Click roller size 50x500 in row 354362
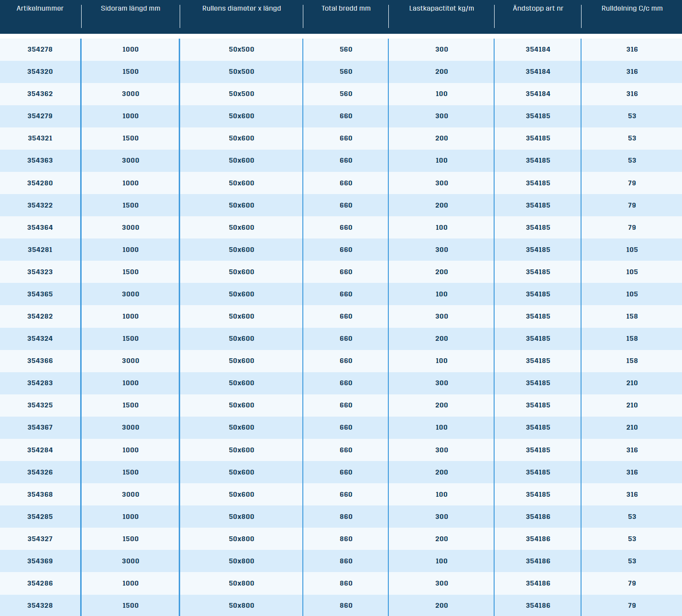The image size is (682, 616). 242,94
